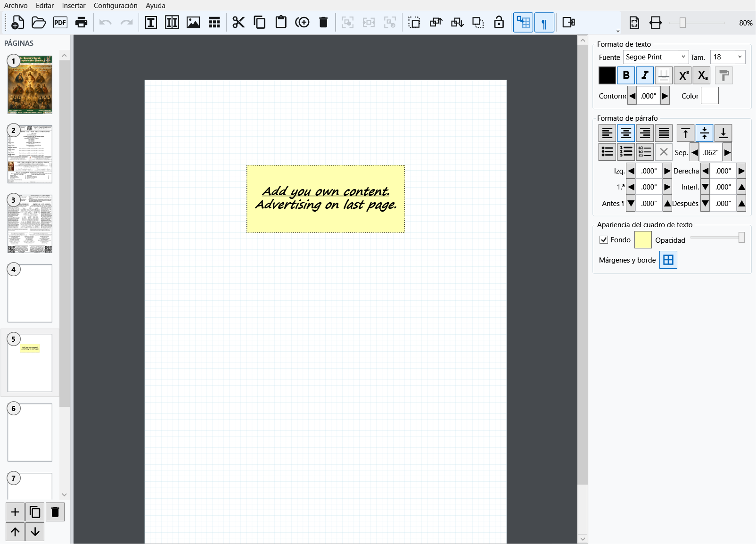Screen dimensions: 756x544
Task: Move the page up
Action: [15, 532]
